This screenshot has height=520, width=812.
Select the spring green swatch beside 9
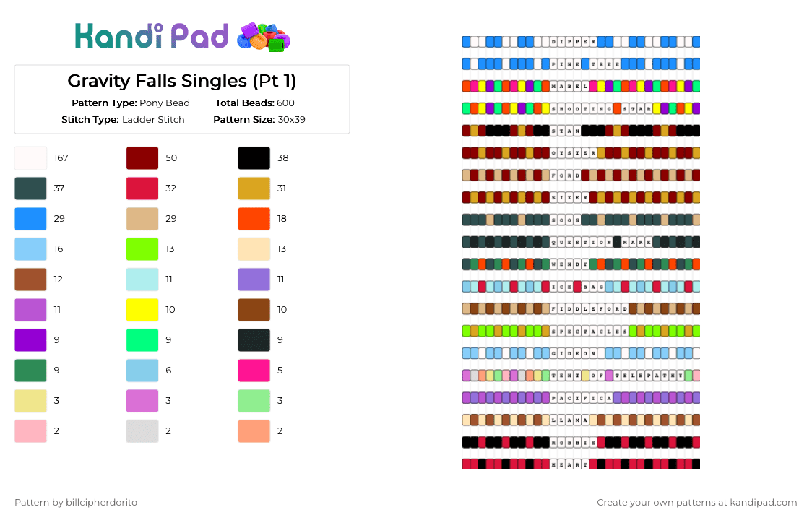coord(142,340)
